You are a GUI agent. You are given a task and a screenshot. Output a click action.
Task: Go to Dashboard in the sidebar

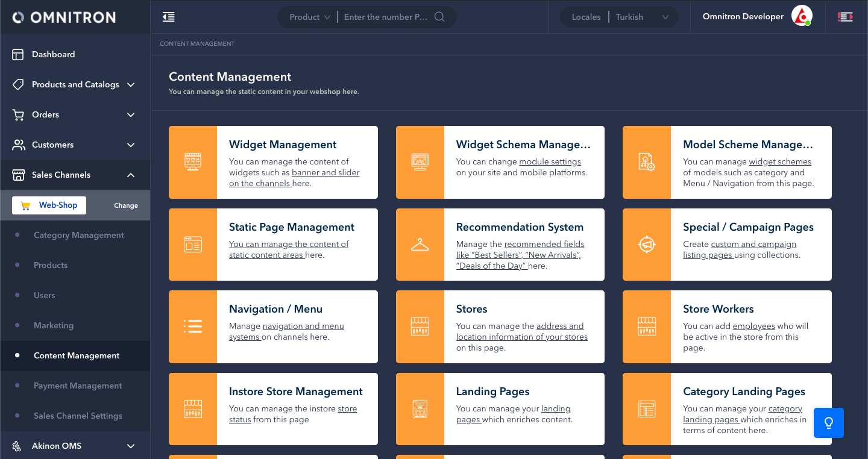click(53, 54)
